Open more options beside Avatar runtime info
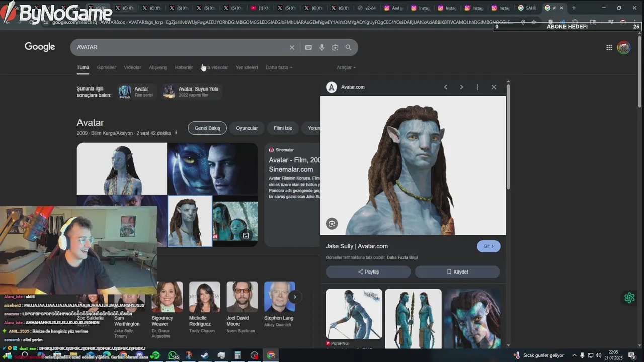The image size is (644, 362). tap(176, 133)
